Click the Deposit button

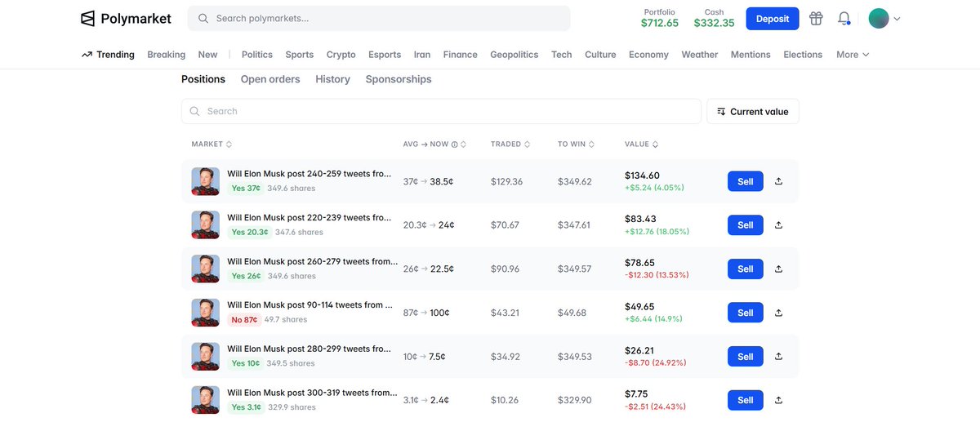coord(773,19)
